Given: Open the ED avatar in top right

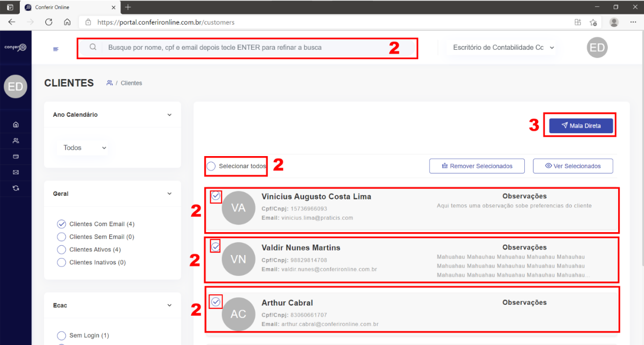Looking at the screenshot, I should pos(597,48).
